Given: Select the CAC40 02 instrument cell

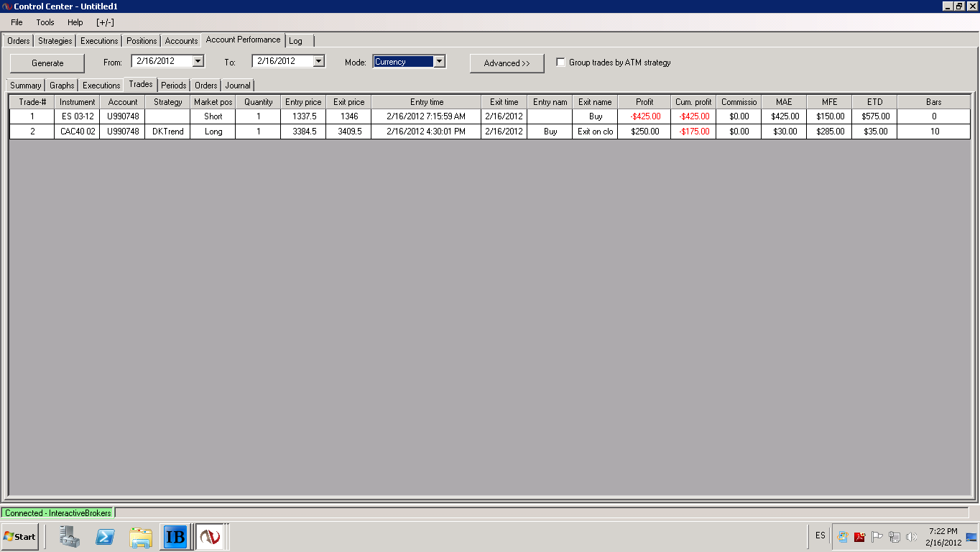Looking at the screenshot, I should (x=78, y=132).
